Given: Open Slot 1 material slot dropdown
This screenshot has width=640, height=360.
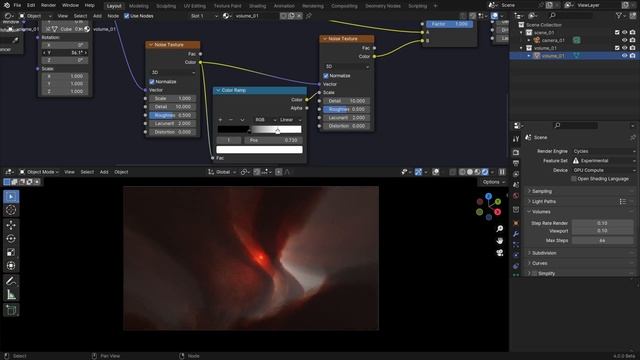Looking at the screenshot, I should click(x=204, y=16).
